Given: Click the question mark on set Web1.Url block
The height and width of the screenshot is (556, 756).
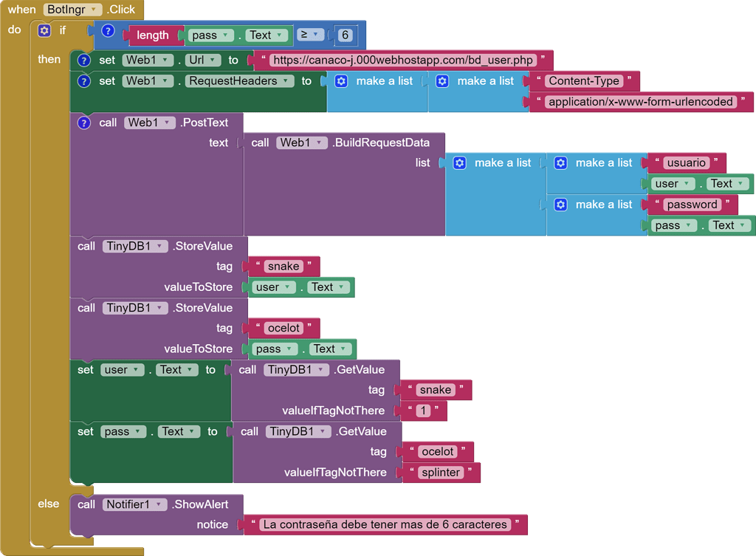Looking at the screenshot, I should pyautogui.click(x=84, y=61).
